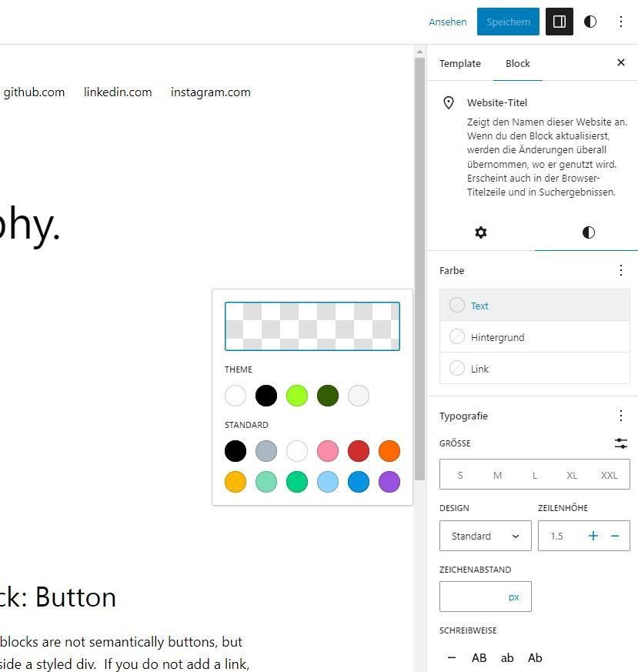Switch to the block styles half-circle tab
Screen dimensions: 638x672
pos(588,232)
